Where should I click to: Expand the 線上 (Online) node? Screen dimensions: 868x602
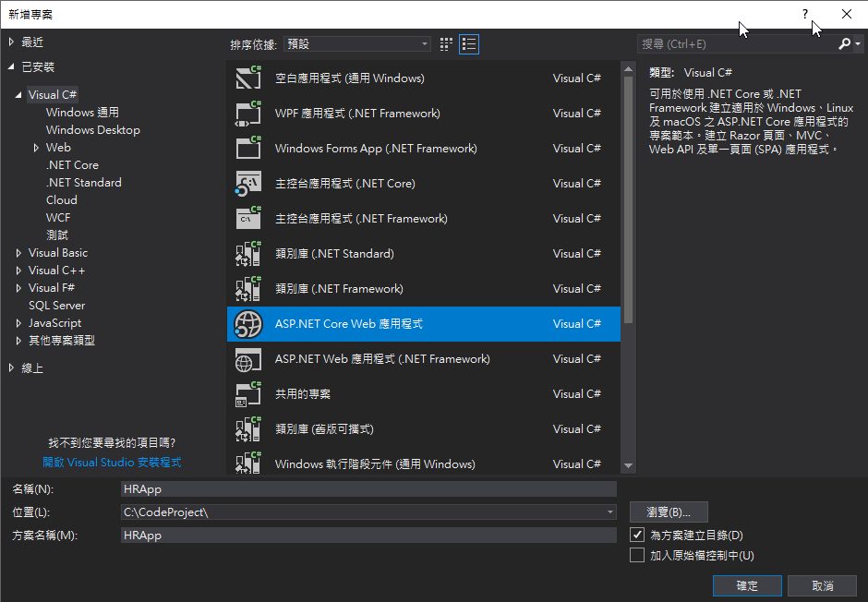click(11, 367)
